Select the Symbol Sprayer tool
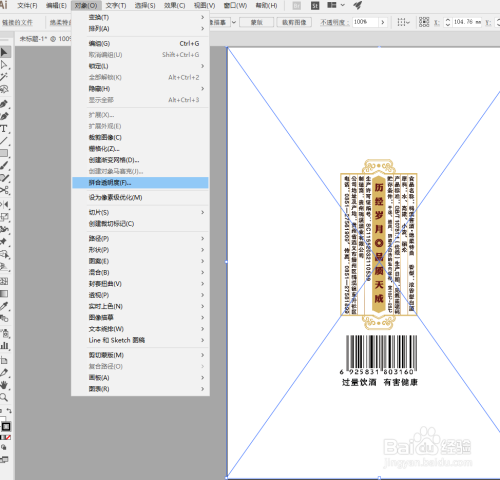Viewport: 500px width, 480px height. point(4,333)
